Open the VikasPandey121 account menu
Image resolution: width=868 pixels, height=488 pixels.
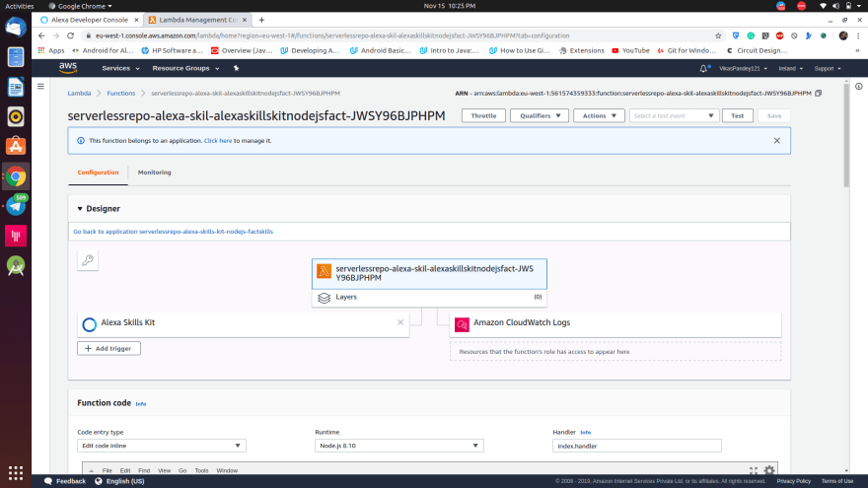[x=743, y=69]
